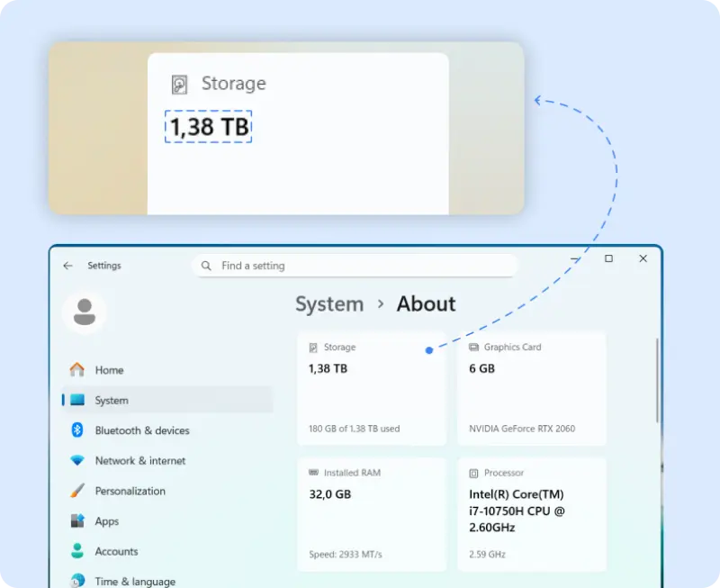Click the Network wifi icon

[77, 460]
